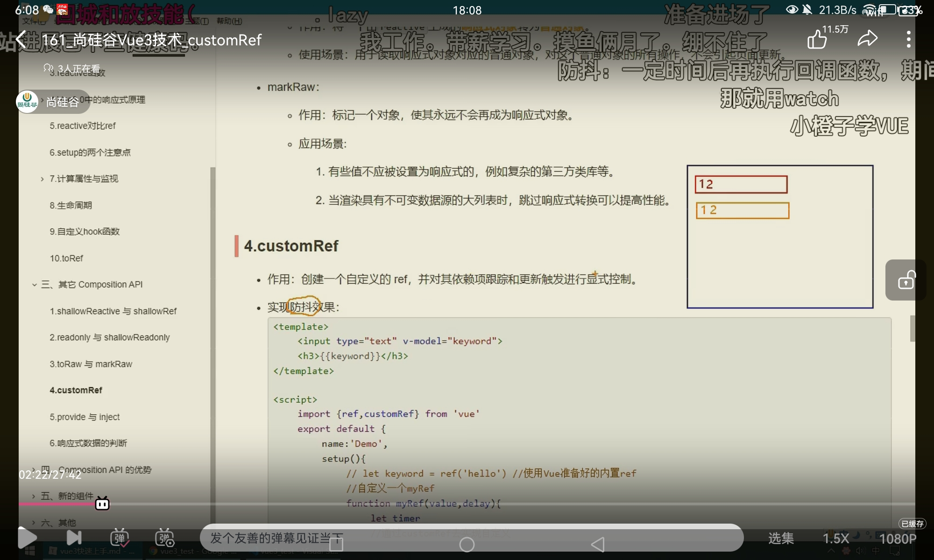Tap the back arrow beside video title
The width and height of the screenshot is (934, 560).
point(21,40)
